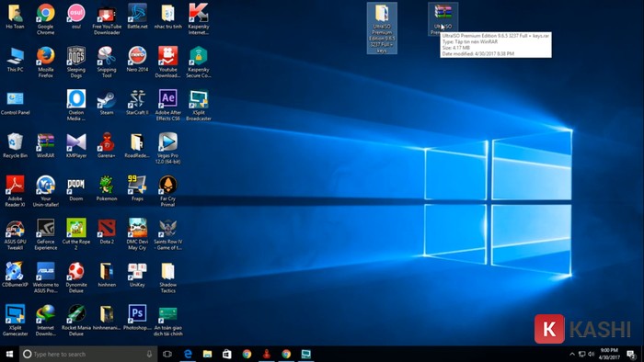This screenshot has width=644, height=362.
Task: Select the UltraISO Premium Edition folder
Action: pyautogui.click(x=382, y=28)
